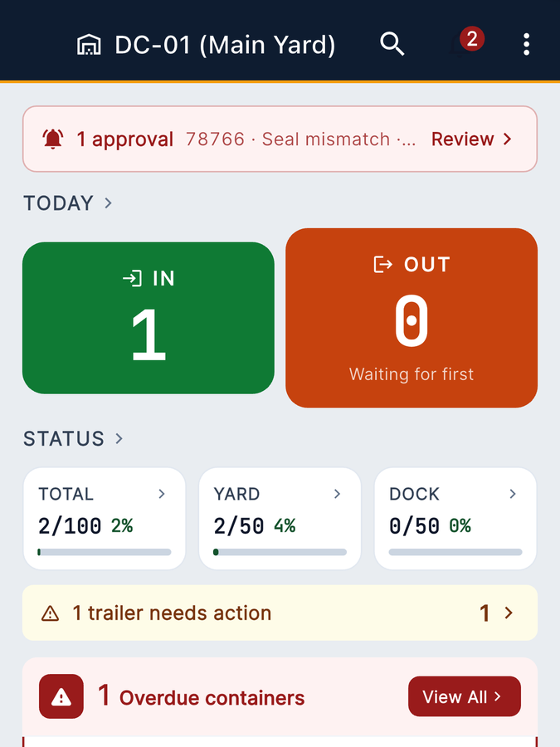The image size is (560, 747).
Task: Click the View All overdue button
Action: pyautogui.click(x=465, y=696)
